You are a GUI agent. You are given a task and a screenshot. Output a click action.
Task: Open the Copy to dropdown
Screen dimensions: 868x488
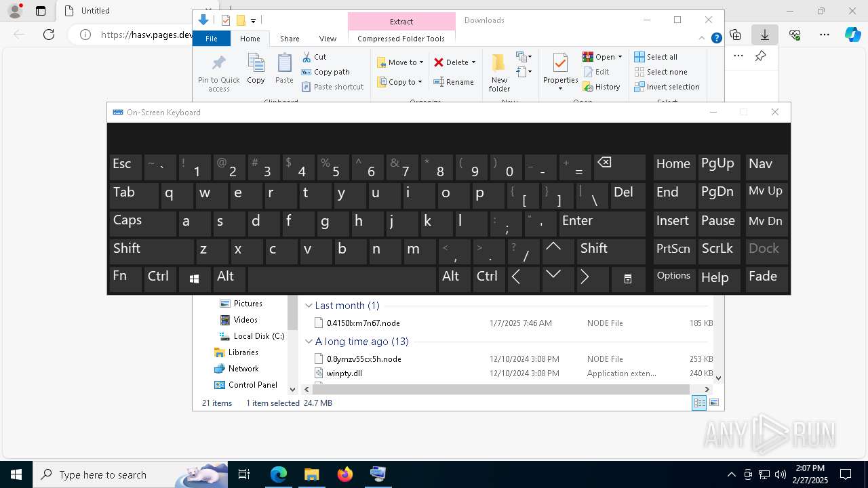point(399,82)
